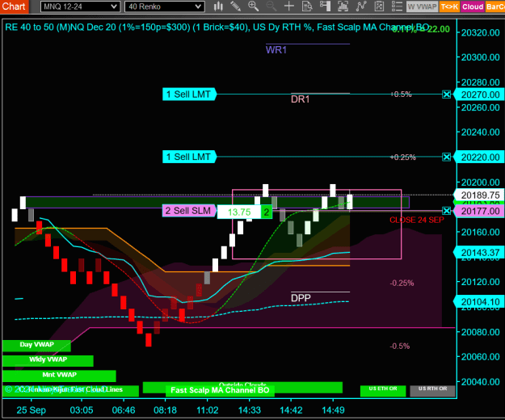Select the crosshair cursor tool
505x420 pixels.
tap(289, 6)
